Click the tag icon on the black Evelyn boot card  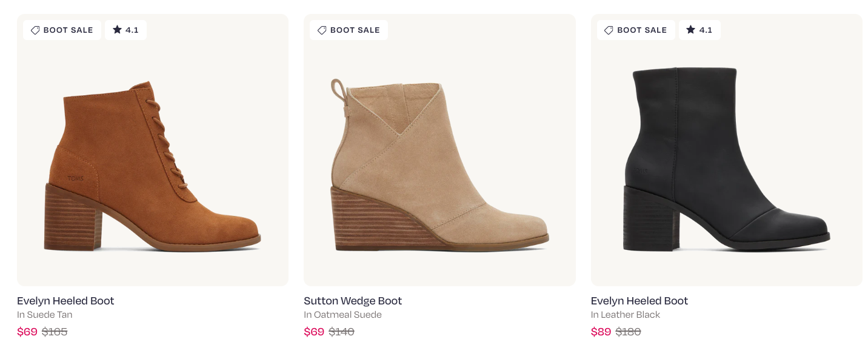pyautogui.click(x=609, y=30)
